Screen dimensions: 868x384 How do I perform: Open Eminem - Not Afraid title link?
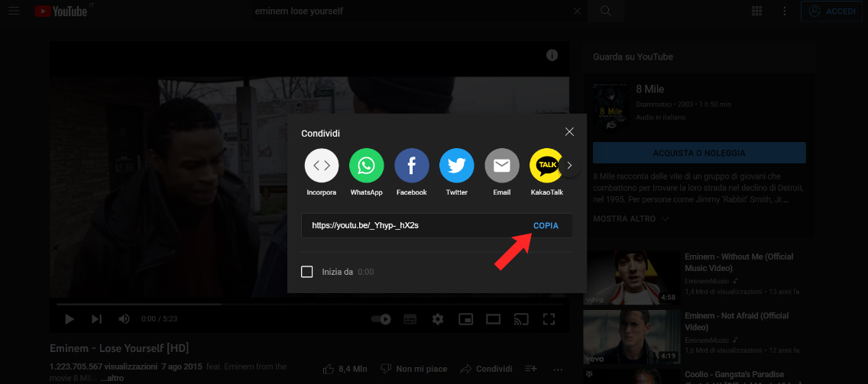coord(737,321)
